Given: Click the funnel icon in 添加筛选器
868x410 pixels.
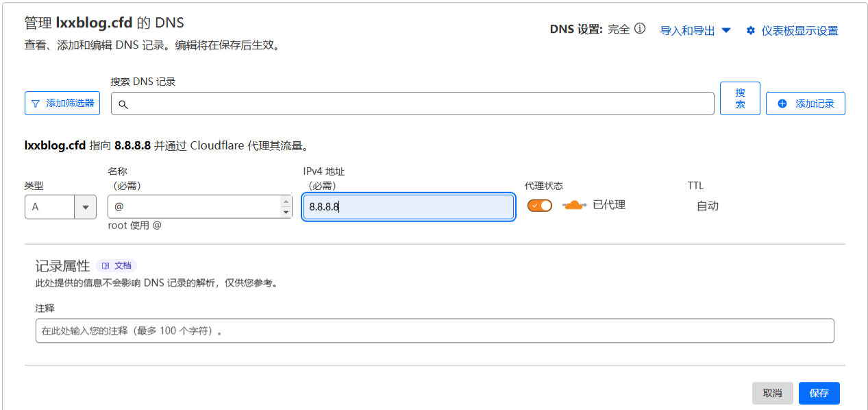Looking at the screenshot, I should 36,104.
